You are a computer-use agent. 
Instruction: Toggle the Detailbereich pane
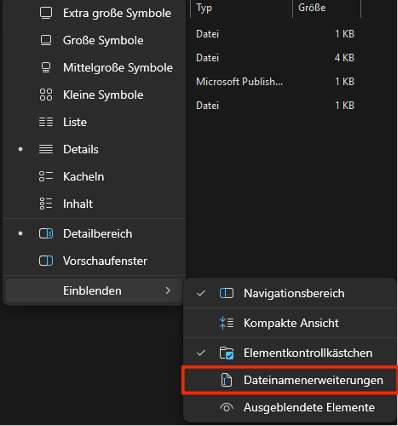(x=94, y=234)
